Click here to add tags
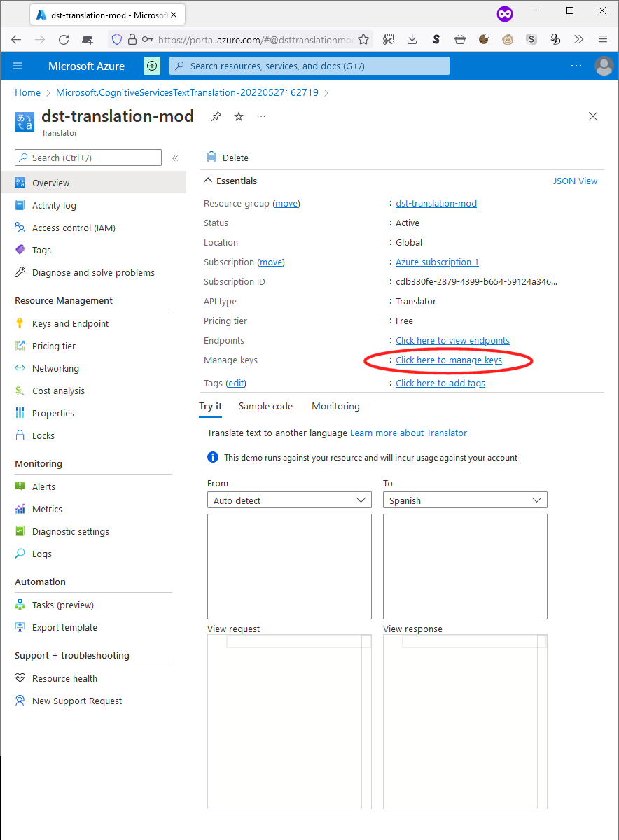This screenshot has height=840, width=619. [440, 383]
